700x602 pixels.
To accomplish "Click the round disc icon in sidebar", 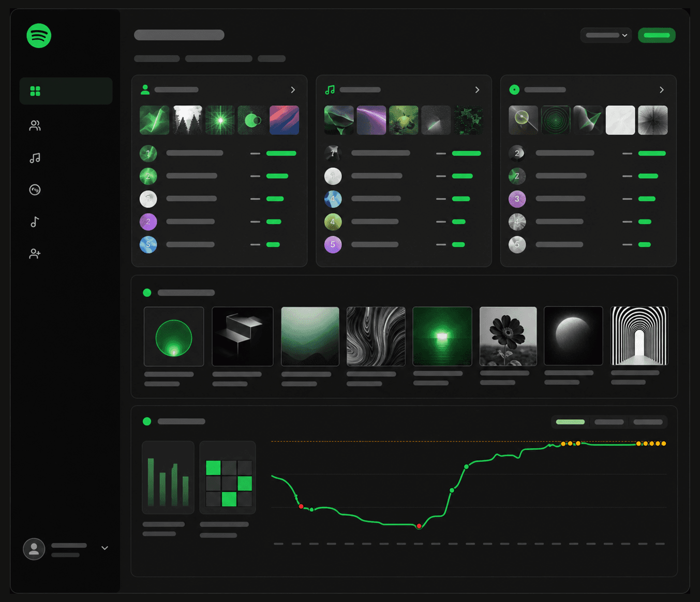I will tap(35, 190).
